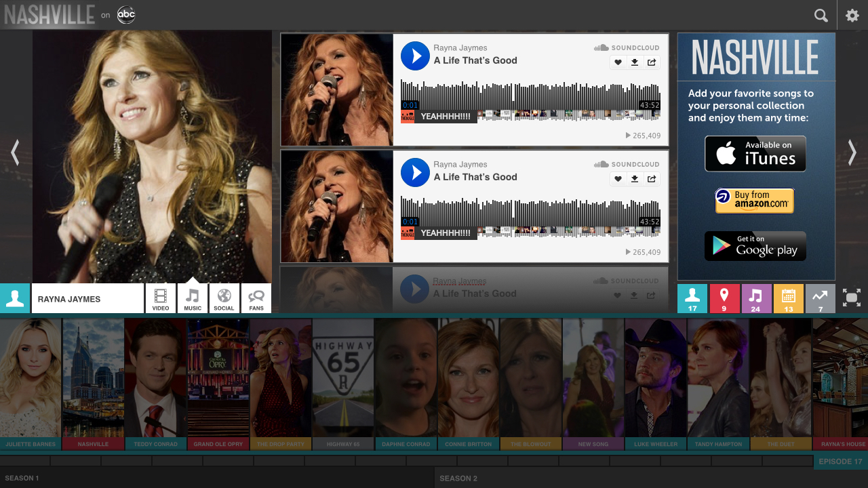The image size is (868, 488).
Task: Open Connie Britton thumbnail
Action: tap(469, 384)
